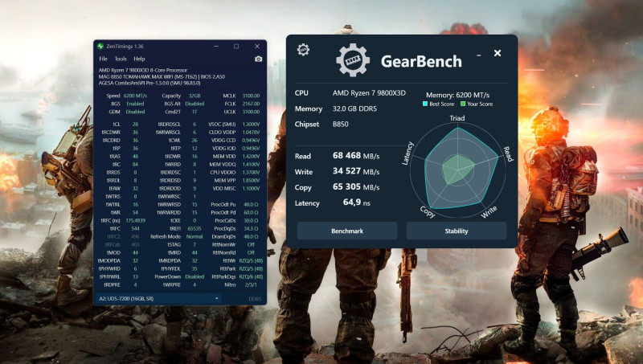This screenshot has width=643, height=364.
Task: Minimize the GearBench window
Action: click(478, 55)
